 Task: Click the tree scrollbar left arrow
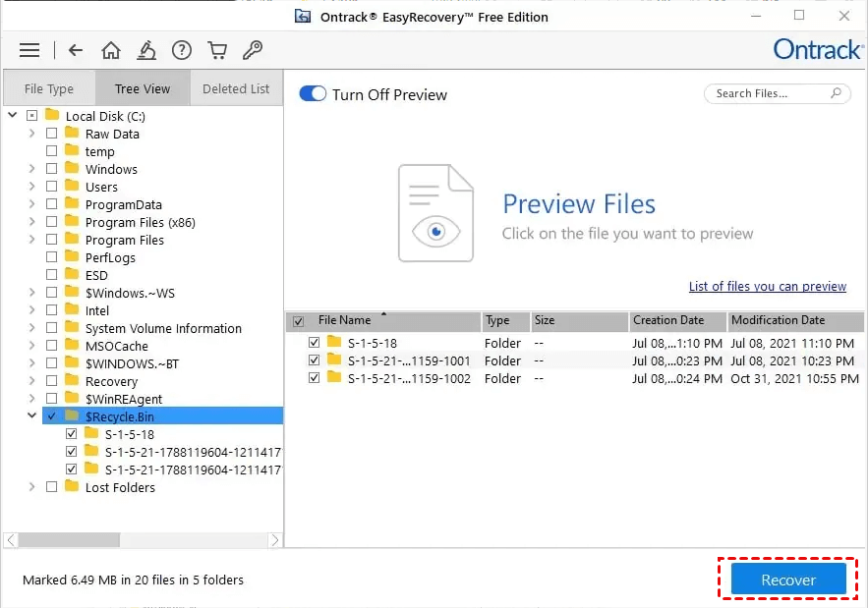coord(11,540)
